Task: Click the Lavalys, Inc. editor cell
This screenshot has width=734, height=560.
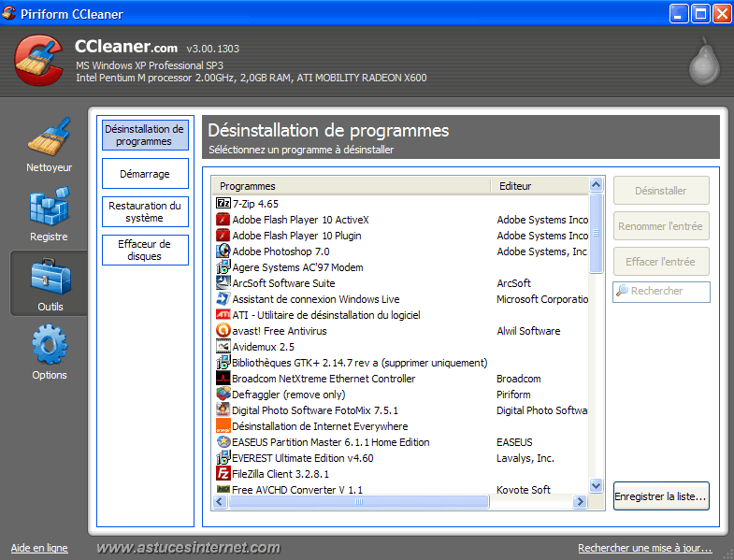Action: (x=525, y=458)
